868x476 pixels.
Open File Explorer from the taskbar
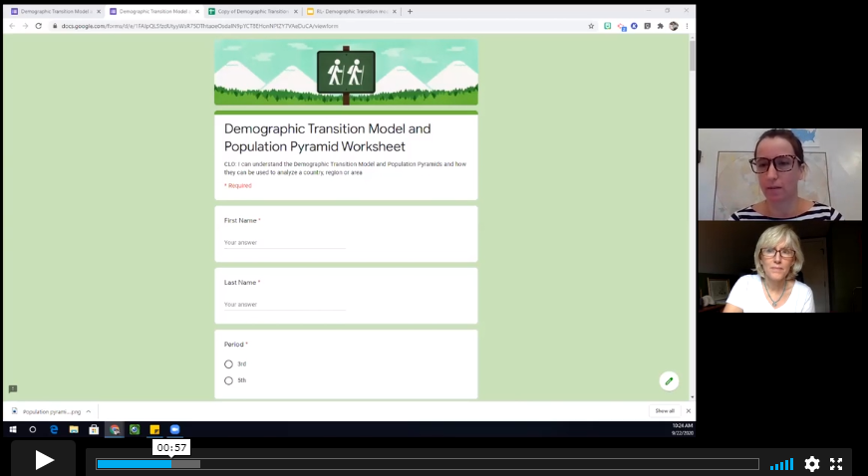click(x=74, y=429)
